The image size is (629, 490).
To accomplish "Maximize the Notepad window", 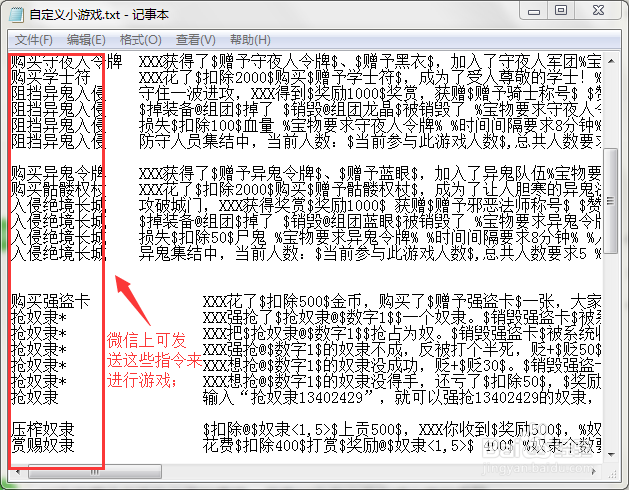I will pos(561,11).
